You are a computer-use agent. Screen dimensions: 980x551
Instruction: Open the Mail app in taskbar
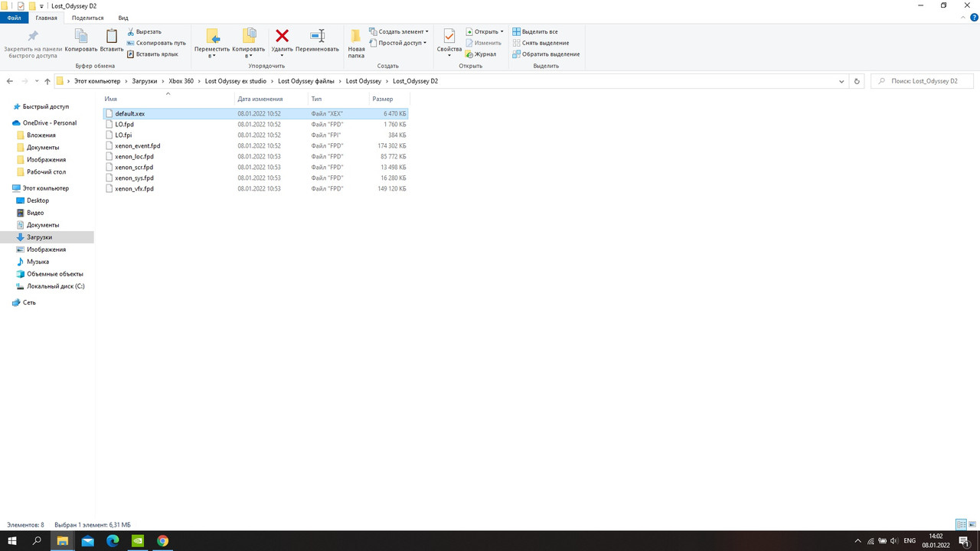[x=87, y=540]
